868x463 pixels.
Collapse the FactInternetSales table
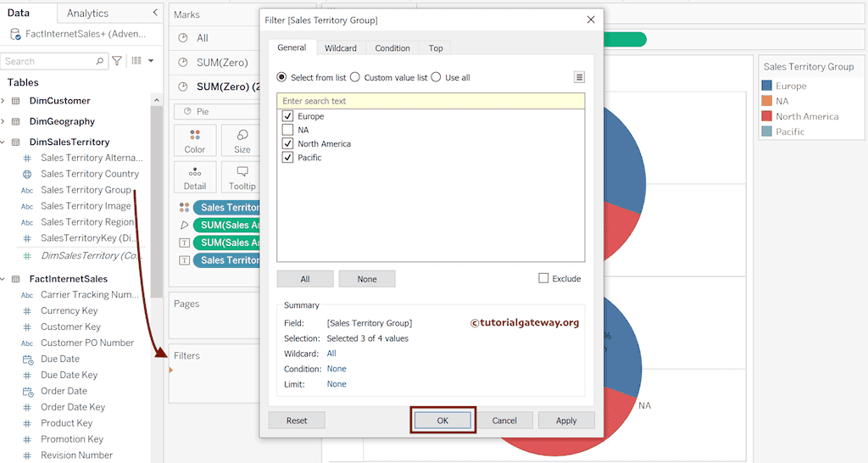(3, 279)
